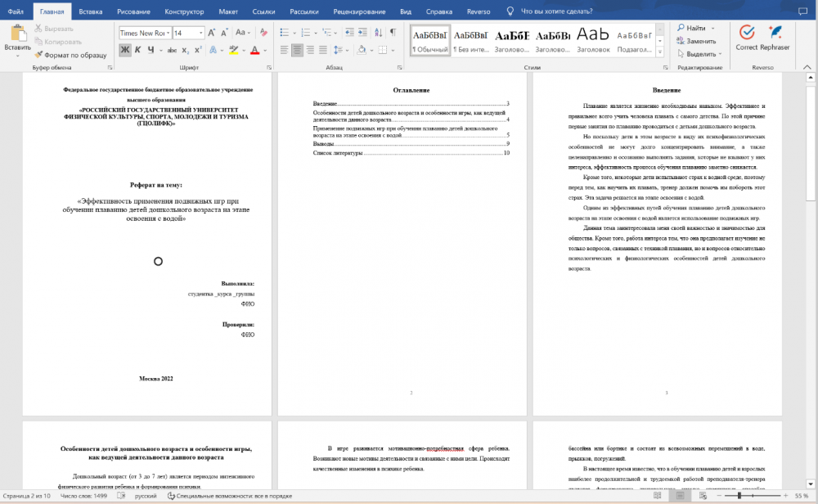Select the Обычный style
This screenshot has height=504, width=818.
click(430, 41)
